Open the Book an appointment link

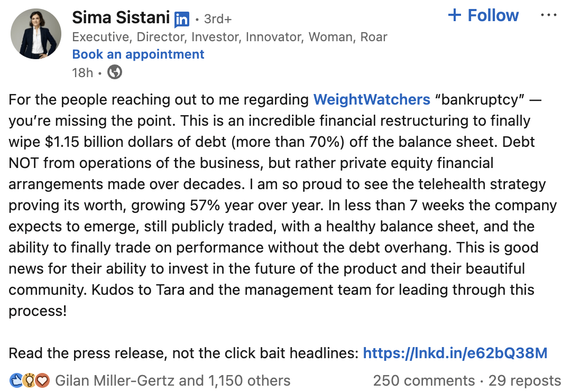point(138,54)
